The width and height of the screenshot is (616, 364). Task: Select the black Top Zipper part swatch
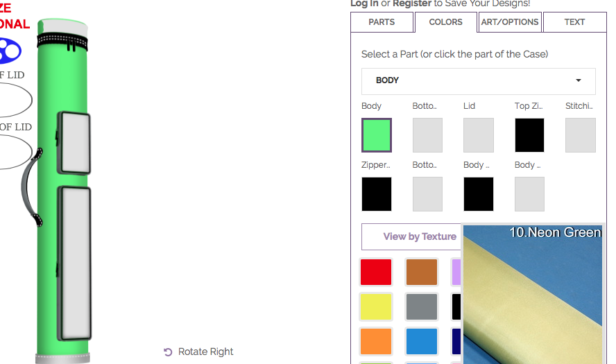pyautogui.click(x=529, y=135)
